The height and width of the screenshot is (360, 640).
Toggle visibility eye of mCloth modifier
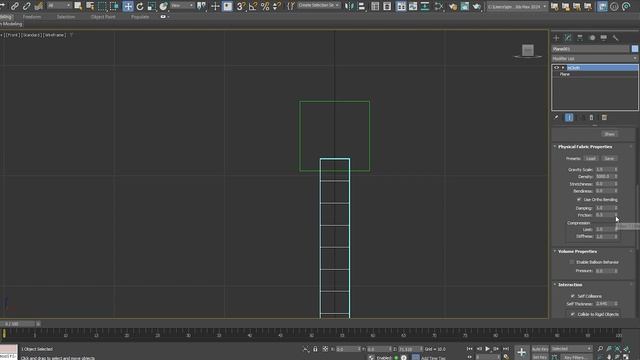[x=556, y=68]
